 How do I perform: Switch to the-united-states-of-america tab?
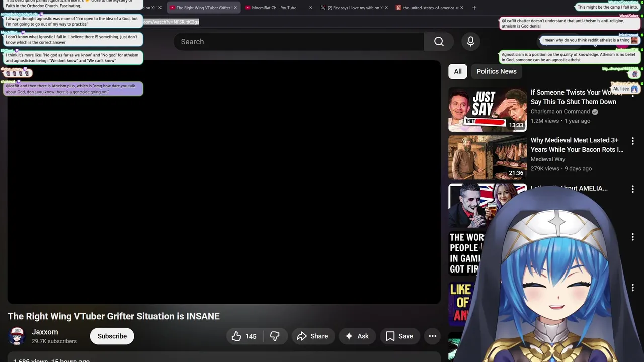point(430,8)
